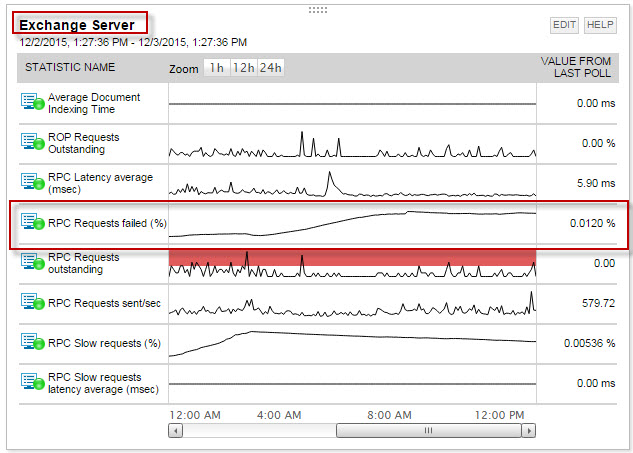Viewport: 633px width, 453px height.
Task: Click the RPC Slow requests (%) trend chart
Action: 352,344
